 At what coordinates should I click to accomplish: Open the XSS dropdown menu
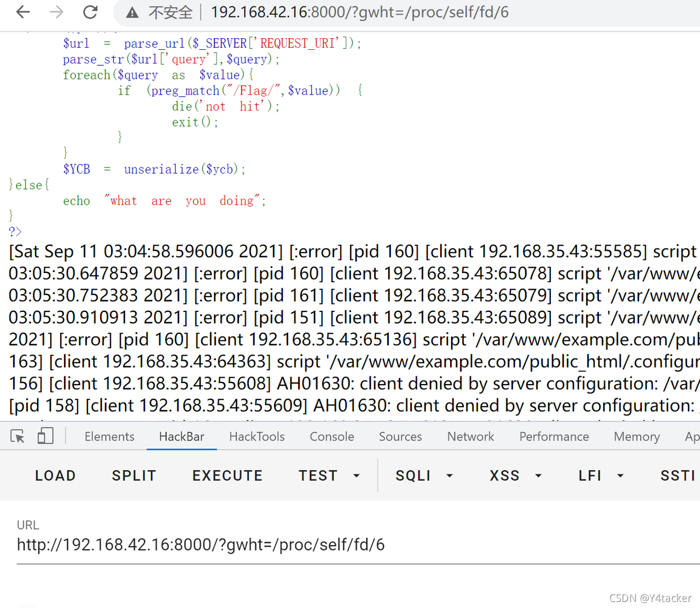coord(516,476)
